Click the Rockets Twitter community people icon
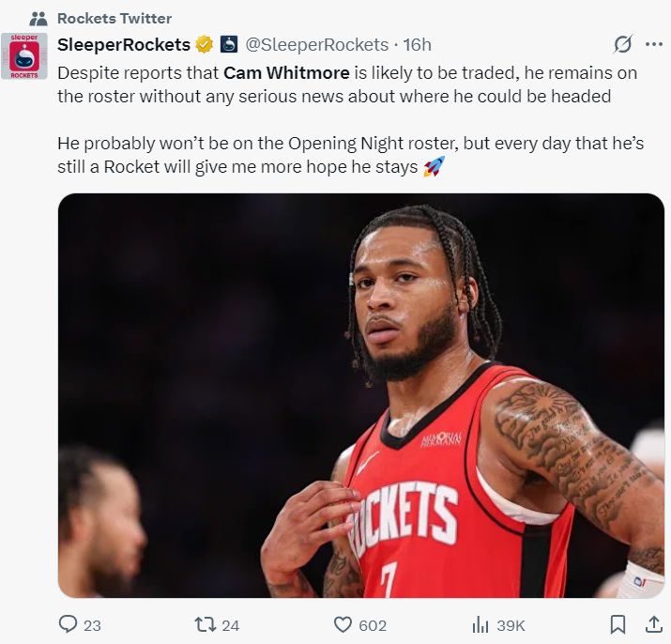The width and height of the screenshot is (671, 644). [x=38, y=19]
